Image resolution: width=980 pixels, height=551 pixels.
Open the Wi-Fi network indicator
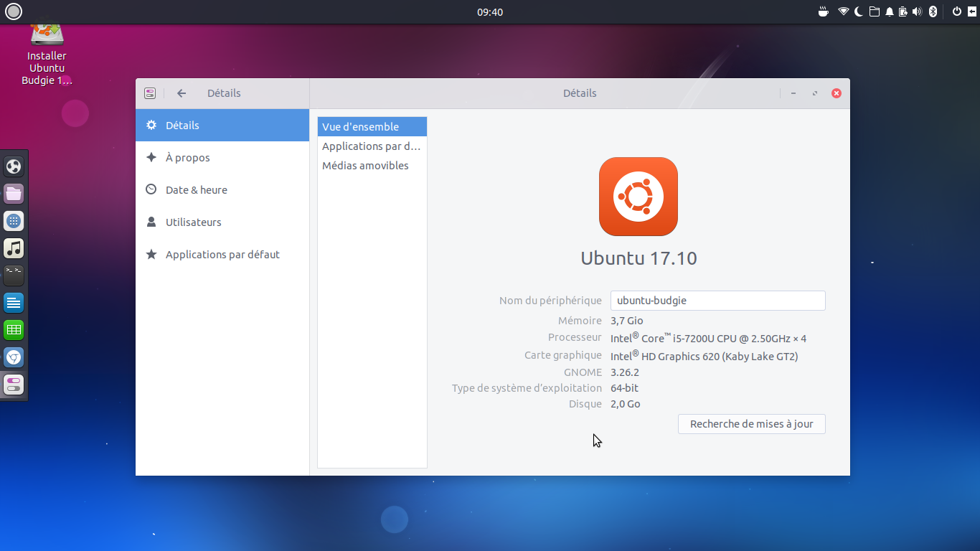tap(844, 11)
